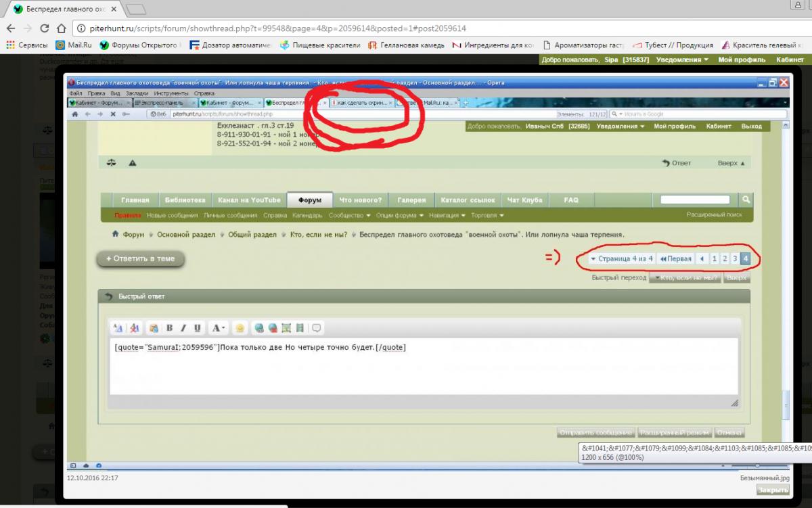Open the Форумы Открытого bookmark
Viewport: 812px width, 508px height.
(139, 45)
